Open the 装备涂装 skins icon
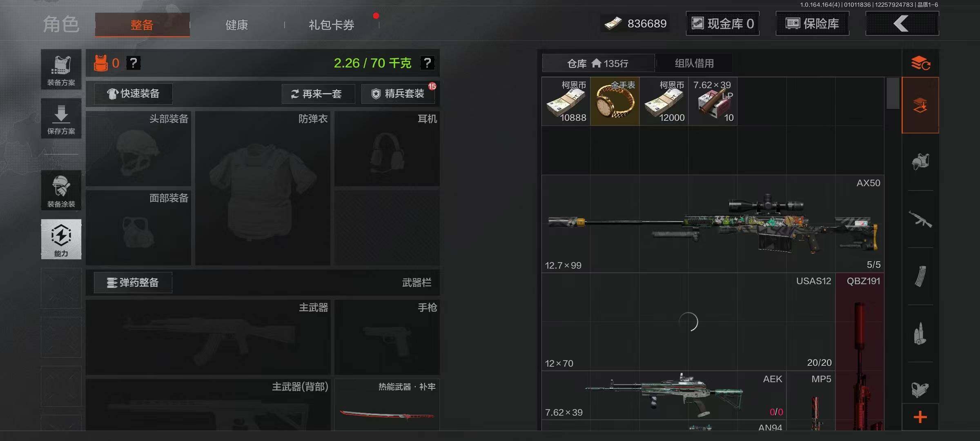The width and height of the screenshot is (980, 441). 61,191
